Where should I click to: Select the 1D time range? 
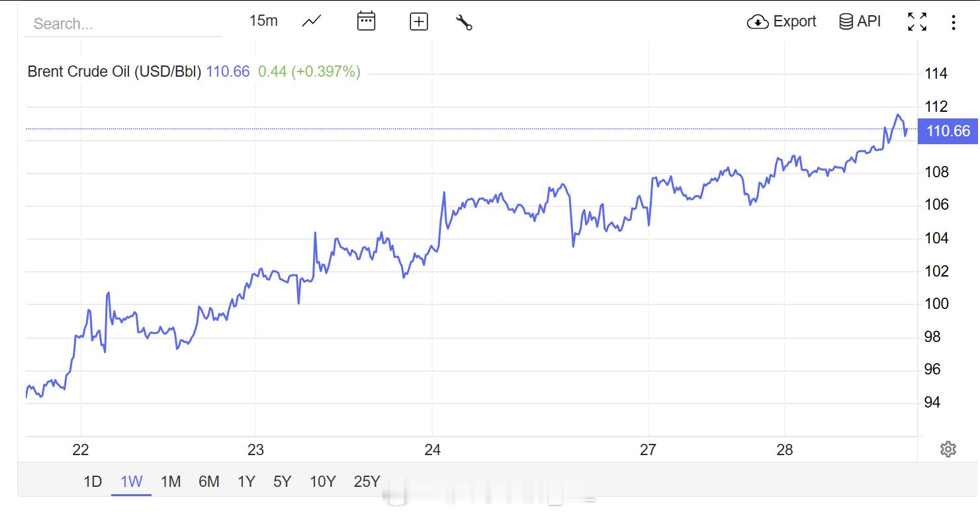pos(93,482)
